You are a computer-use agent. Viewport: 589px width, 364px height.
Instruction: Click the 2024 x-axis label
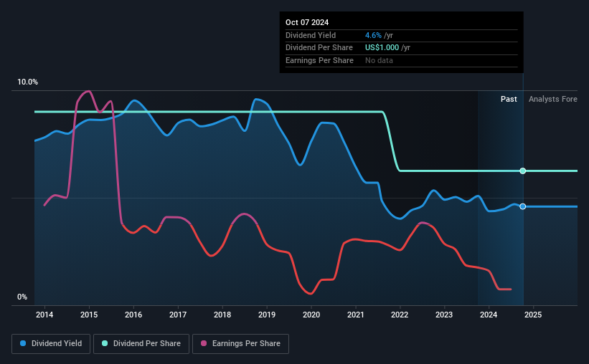point(489,315)
